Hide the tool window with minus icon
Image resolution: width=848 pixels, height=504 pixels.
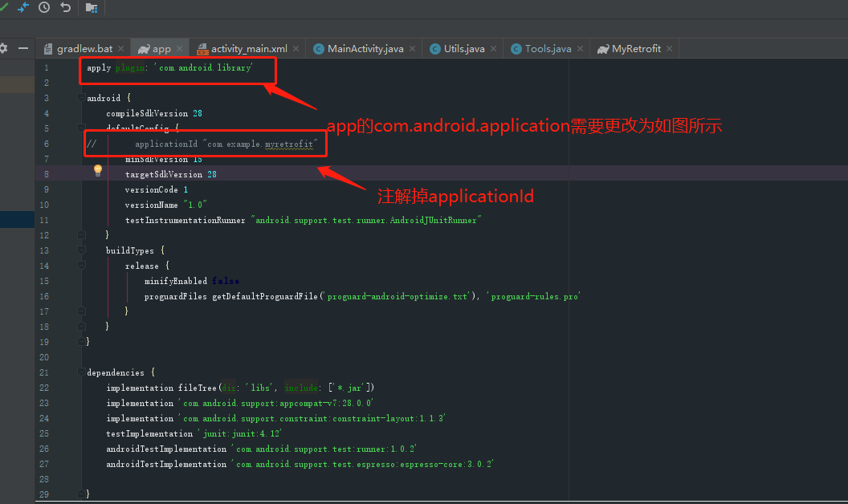pyautogui.click(x=23, y=48)
